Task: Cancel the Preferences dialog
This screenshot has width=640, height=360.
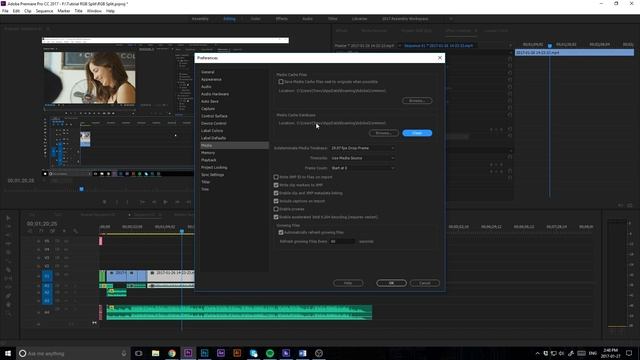Action: [424, 283]
